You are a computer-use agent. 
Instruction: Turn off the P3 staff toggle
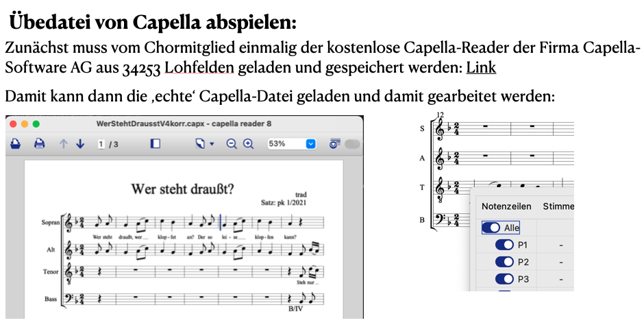(504, 278)
